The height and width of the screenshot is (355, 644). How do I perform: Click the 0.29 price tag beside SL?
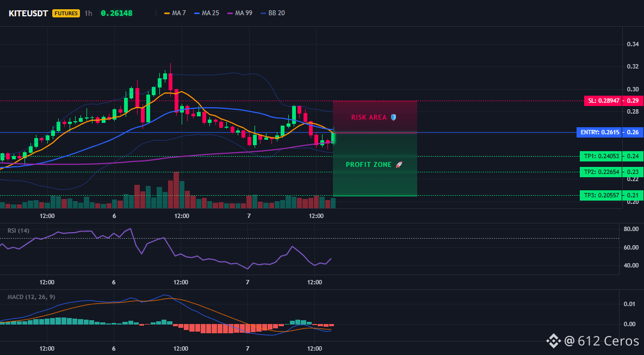click(633, 101)
